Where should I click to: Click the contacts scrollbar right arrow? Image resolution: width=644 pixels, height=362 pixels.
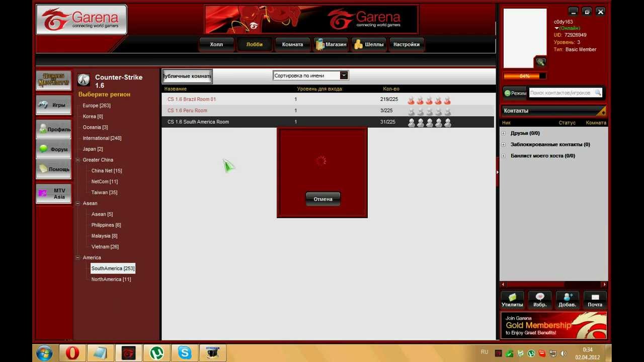(604, 285)
